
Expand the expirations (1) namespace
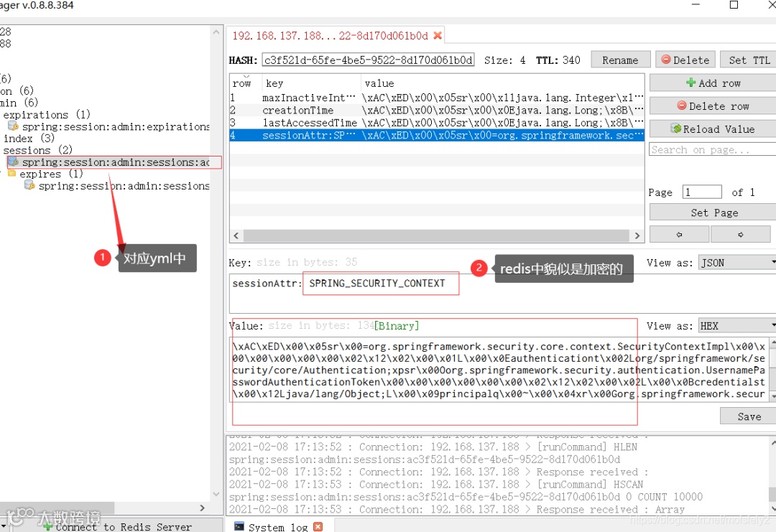(x=47, y=115)
